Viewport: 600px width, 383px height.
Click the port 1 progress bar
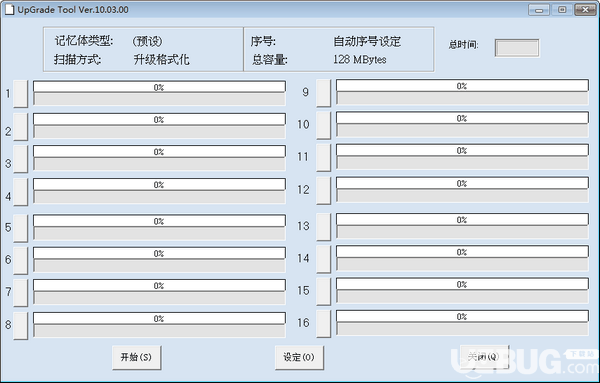159,87
